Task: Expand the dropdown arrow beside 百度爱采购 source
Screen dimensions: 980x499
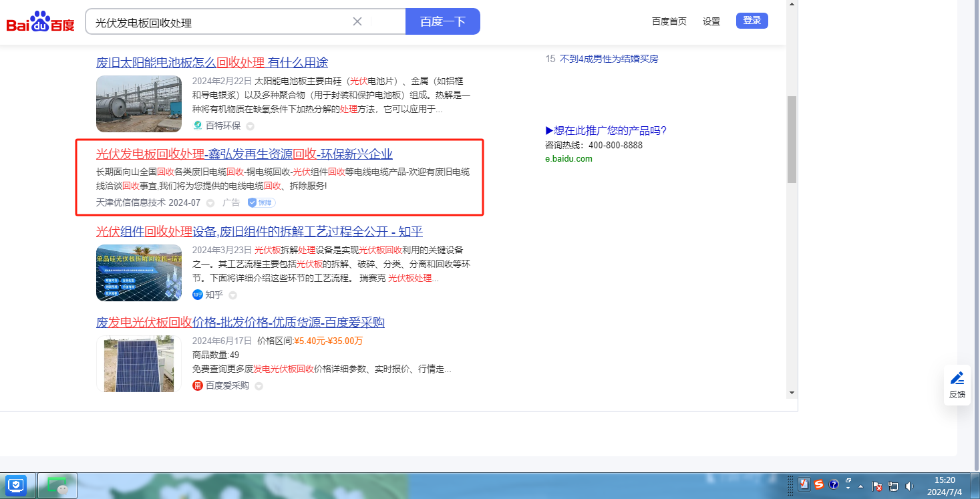Action: (259, 385)
